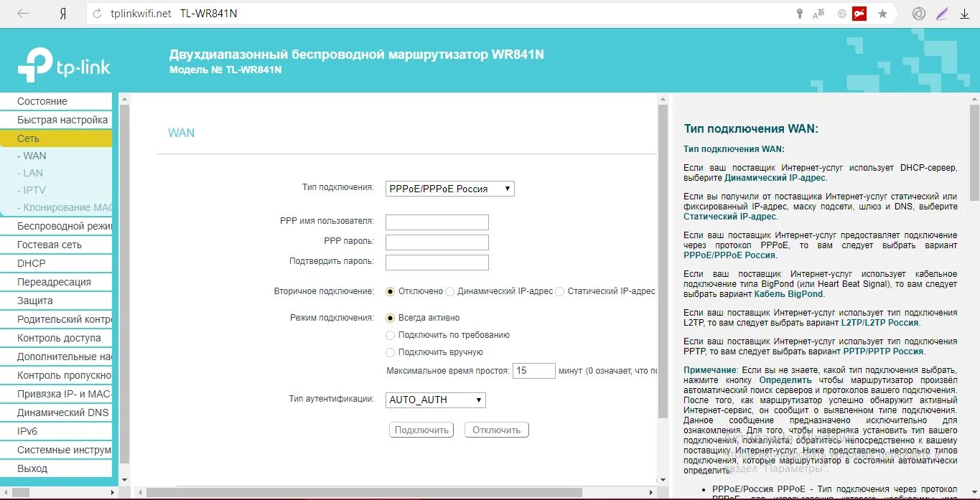The image size is (980, 500).
Task: Open the AUTO_AUTH authentication dropdown
Action: click(436, 400)
